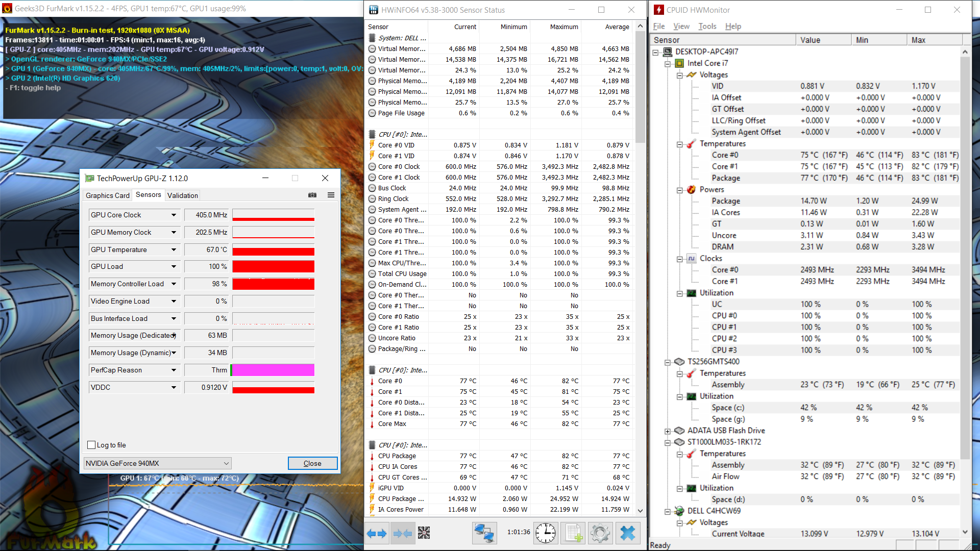This screenshot has height=551, width=980.
Task: Click the collapse-columns arrows icon in HWiNFO toolbar
Action: tap(403, 534)
